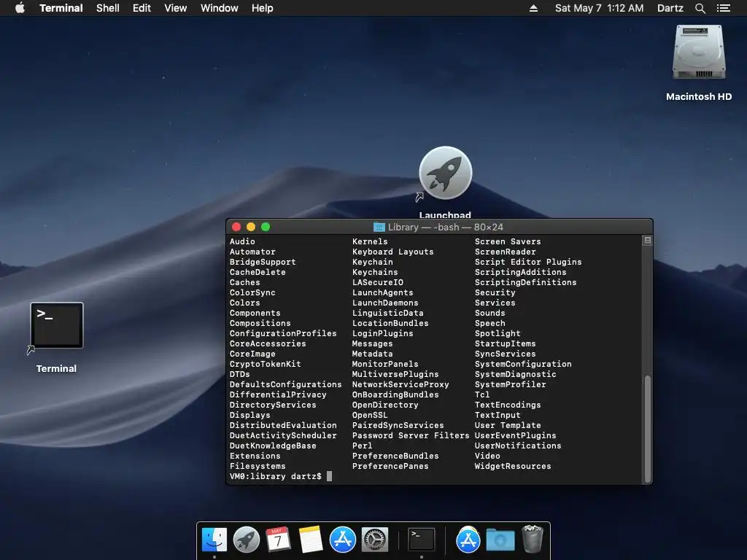Open the App Store icon beside Notes
The height and width of the screenshot is (560, 747).
tap(343, 540)
